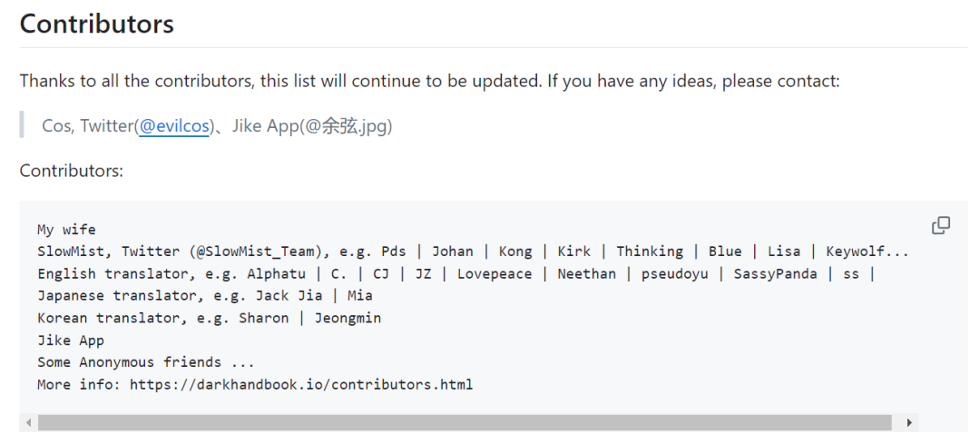Click the Contributors section heading
Viewport: 980px width, 444px height.
tap(97, 24)
